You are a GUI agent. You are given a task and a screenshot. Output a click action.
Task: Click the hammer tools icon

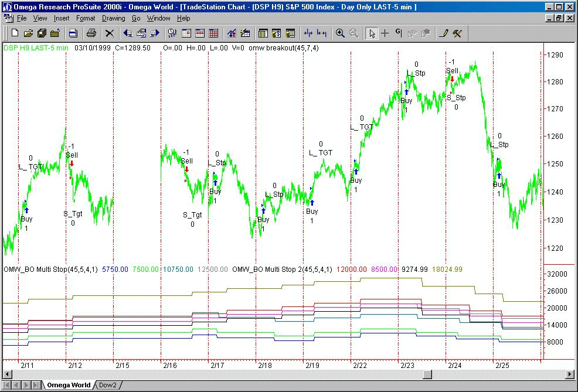click(457, 33)
